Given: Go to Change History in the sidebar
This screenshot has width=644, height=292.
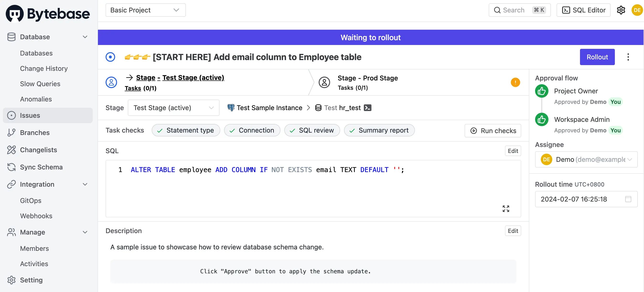Looking at the screenshot, I should (44, 68).
